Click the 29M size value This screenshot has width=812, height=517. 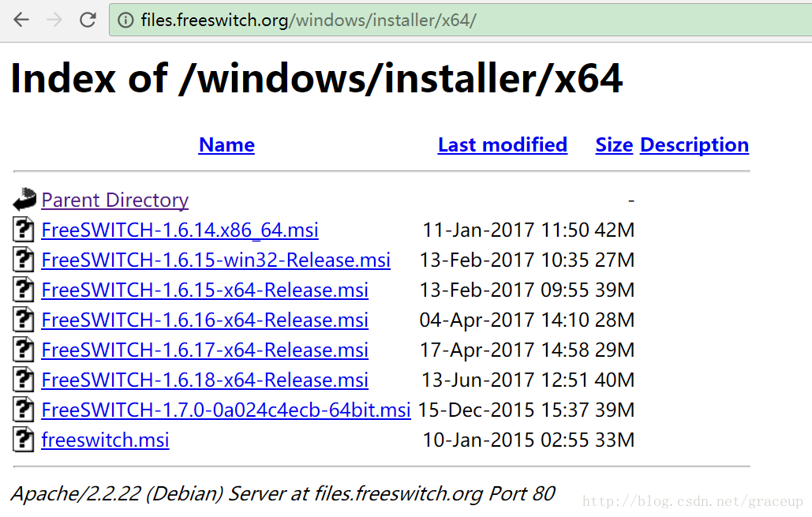[x=614, y=350]
